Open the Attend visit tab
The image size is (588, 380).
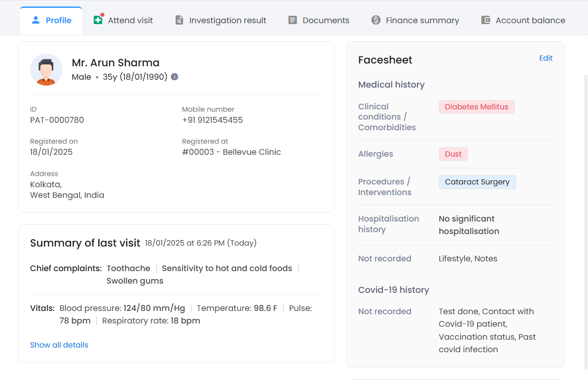click(130, 20)
